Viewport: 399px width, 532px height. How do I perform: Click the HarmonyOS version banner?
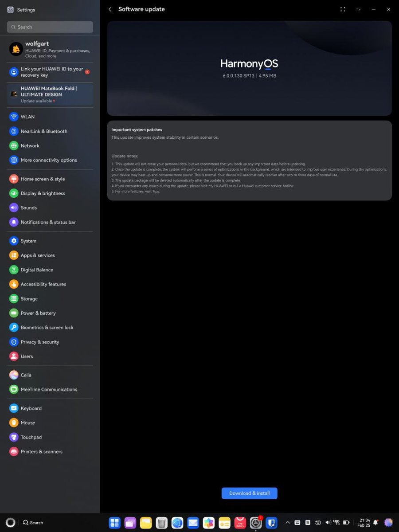pyautogui.click(x=250, y=68)
